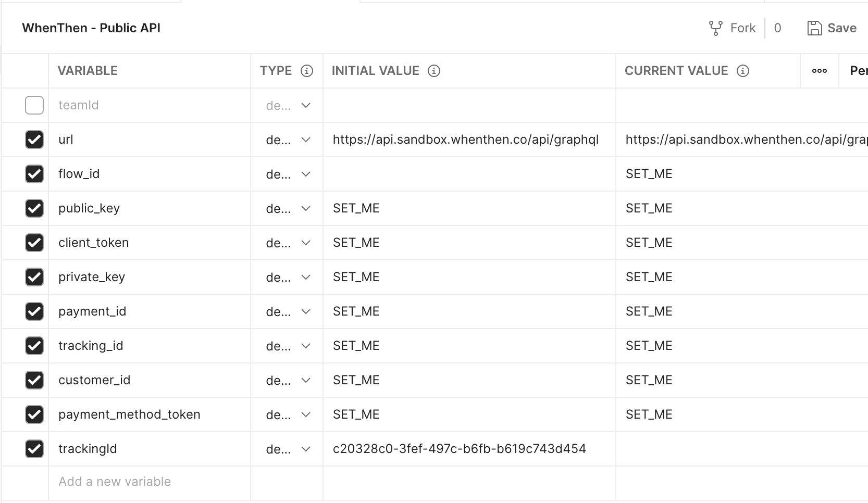Click the Save disk icon
Screen dimensions: 868x503
click(814, 28)
